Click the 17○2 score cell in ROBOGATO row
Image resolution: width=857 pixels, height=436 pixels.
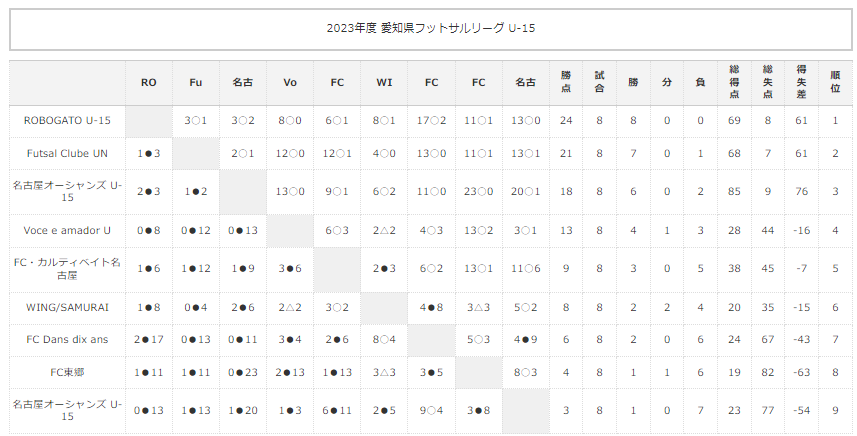click(431, 120)
